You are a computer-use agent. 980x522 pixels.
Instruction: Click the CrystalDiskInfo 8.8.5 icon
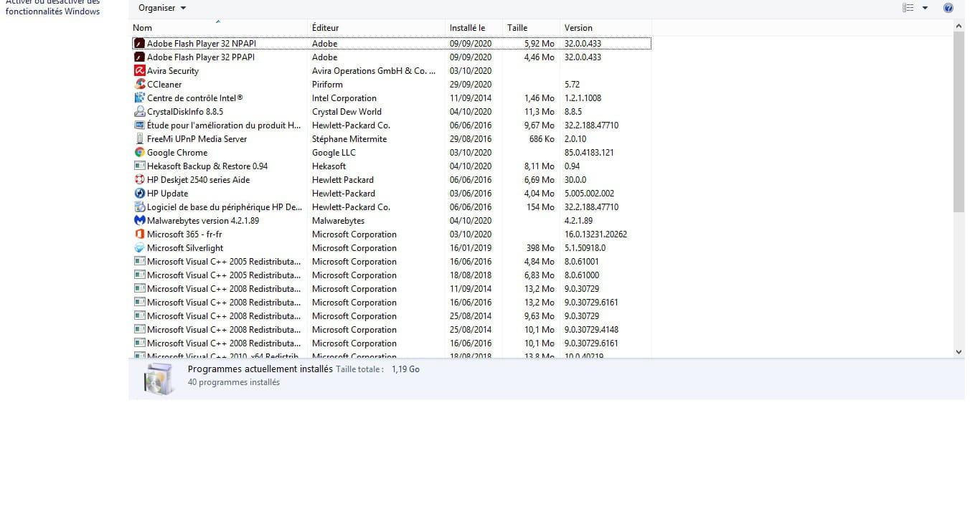[140, 112]
